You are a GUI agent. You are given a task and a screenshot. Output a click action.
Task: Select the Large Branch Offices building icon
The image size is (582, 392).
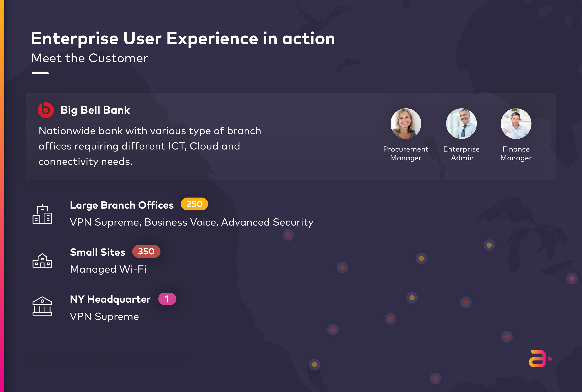click(42, 214)
